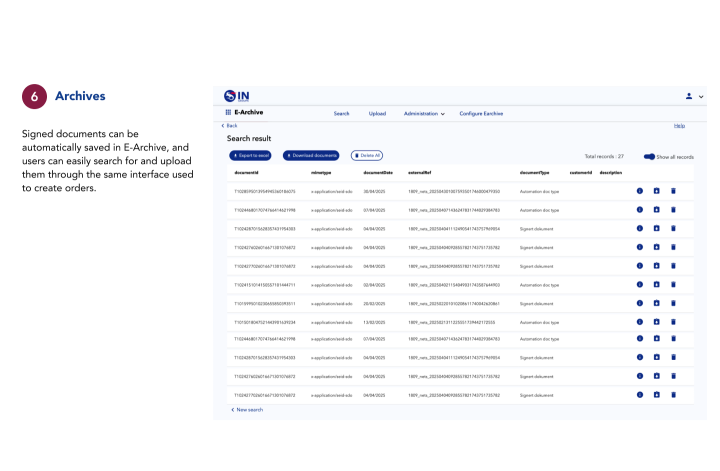Delete the document dated 02/04/2025
720x471 pixels.
(x=673, y=285)
